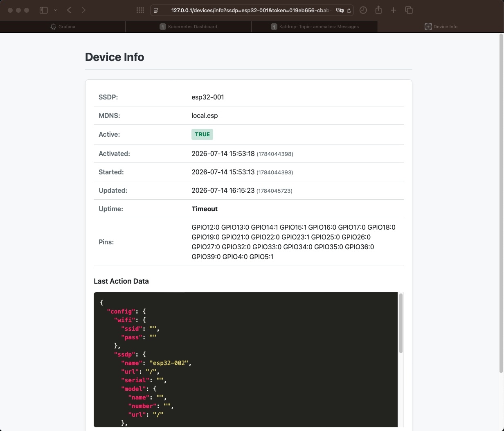Open the Start Page grid icon
Image resolution: width=504 pixels, height=431 pixels.
[140, 10]
